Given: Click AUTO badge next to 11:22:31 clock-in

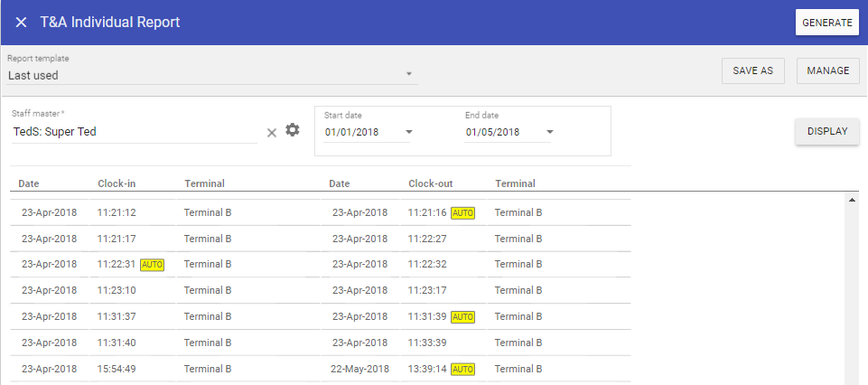Looking at the screenshot, I should (153, 265).
